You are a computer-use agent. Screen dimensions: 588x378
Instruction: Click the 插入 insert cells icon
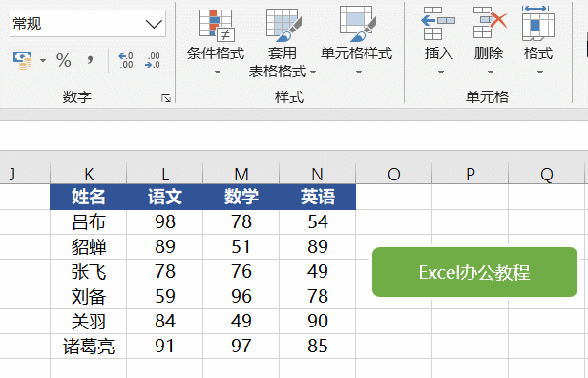pyautogui.click(x=438, y=23)
